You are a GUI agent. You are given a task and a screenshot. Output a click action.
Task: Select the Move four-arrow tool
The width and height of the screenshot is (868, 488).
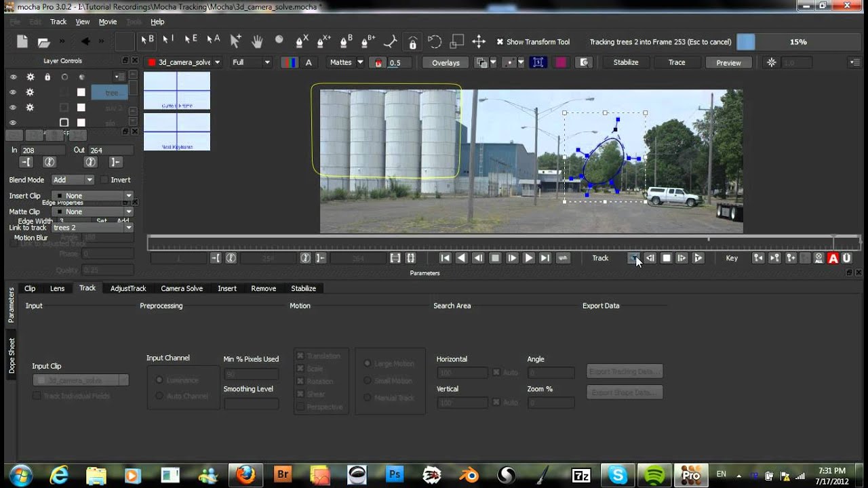(479, 41)
